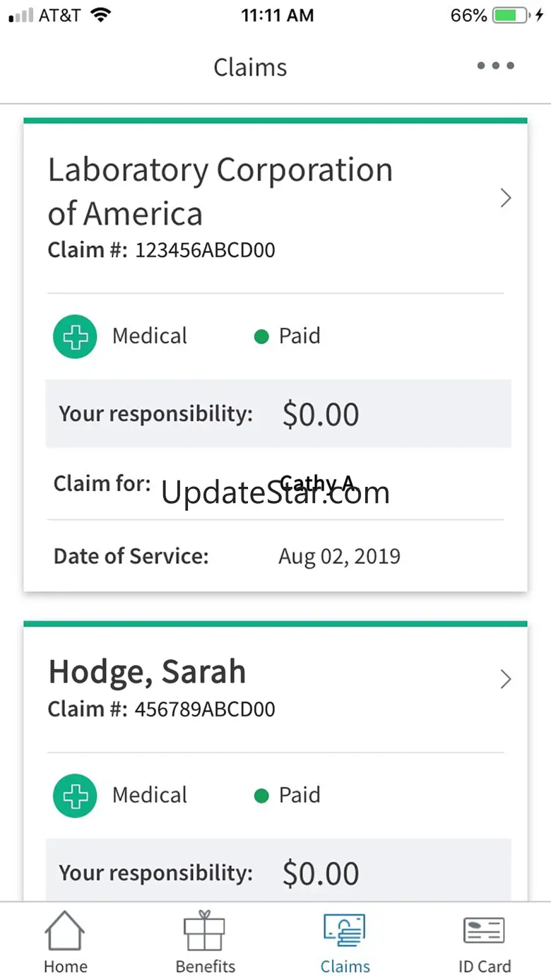Tap claim number 123456ABCD00

205,250
